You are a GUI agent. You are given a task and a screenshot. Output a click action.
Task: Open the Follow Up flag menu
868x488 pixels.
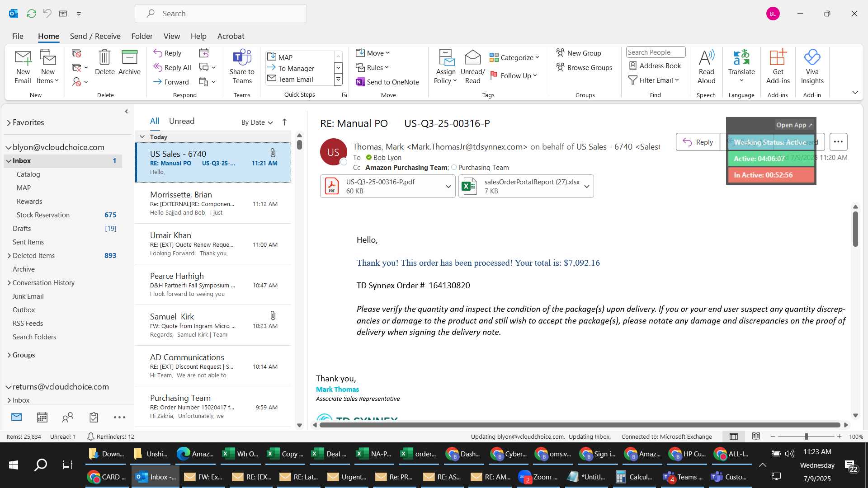[514, 75]
